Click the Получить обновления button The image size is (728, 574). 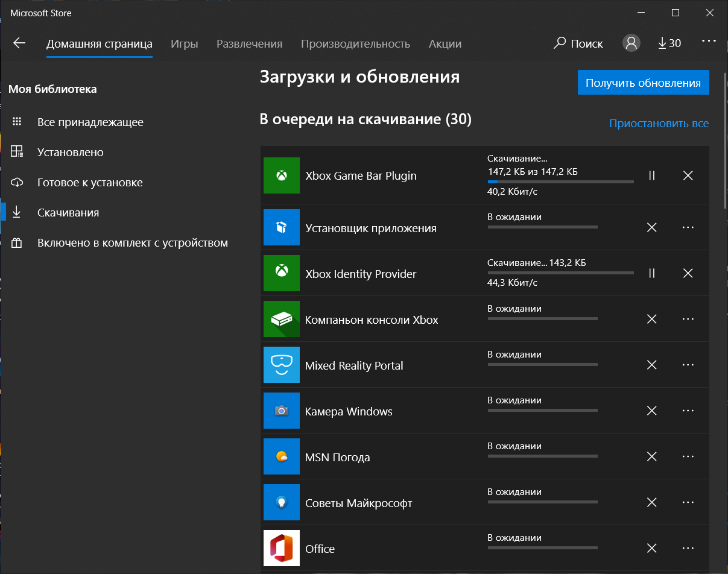[x=644, y=83]
